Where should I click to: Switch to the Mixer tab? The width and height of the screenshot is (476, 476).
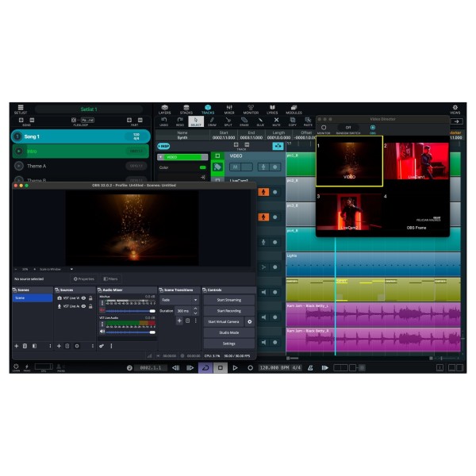(229, 109)
